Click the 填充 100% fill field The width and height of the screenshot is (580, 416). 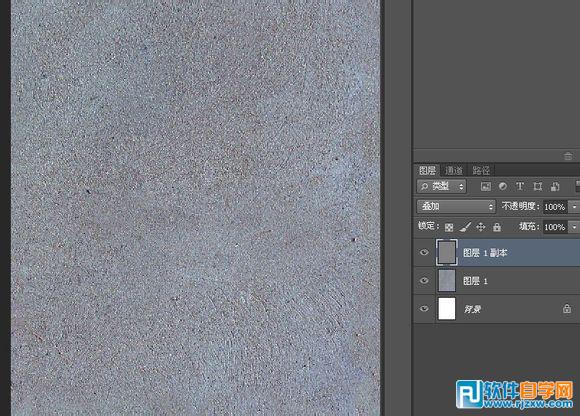pyautogui.click(x=554, y=227)
